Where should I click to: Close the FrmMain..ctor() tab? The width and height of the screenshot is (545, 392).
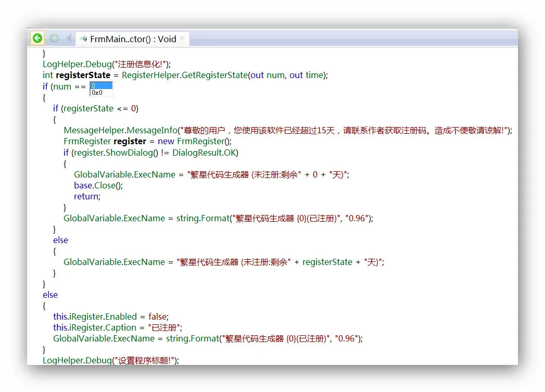[182, 39]
